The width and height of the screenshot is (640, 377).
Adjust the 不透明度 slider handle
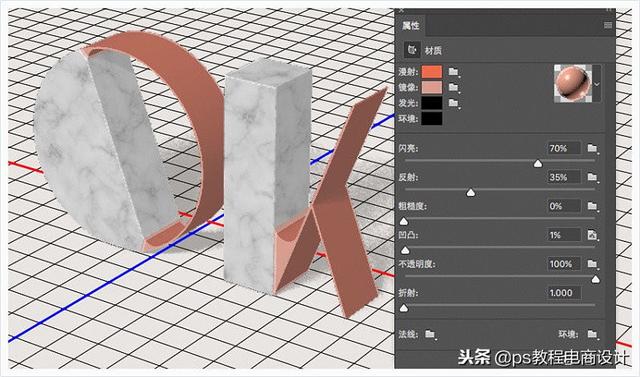tap(595, 279)
